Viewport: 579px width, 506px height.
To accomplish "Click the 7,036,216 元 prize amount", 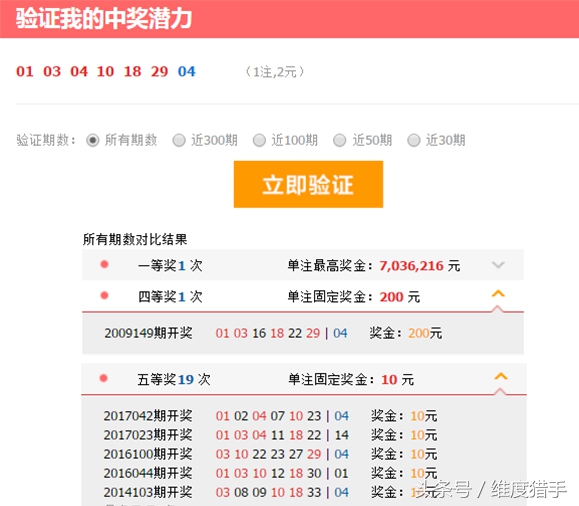I will coord(419,266).
